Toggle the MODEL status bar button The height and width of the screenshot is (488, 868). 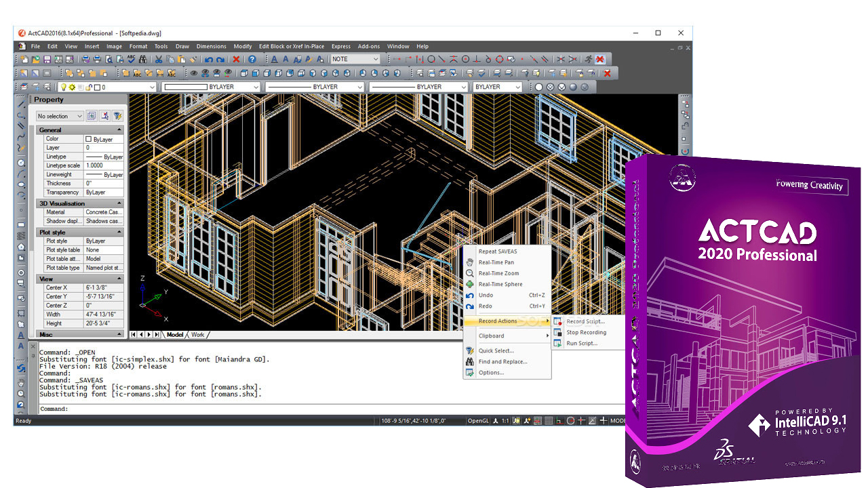point(618,421)
